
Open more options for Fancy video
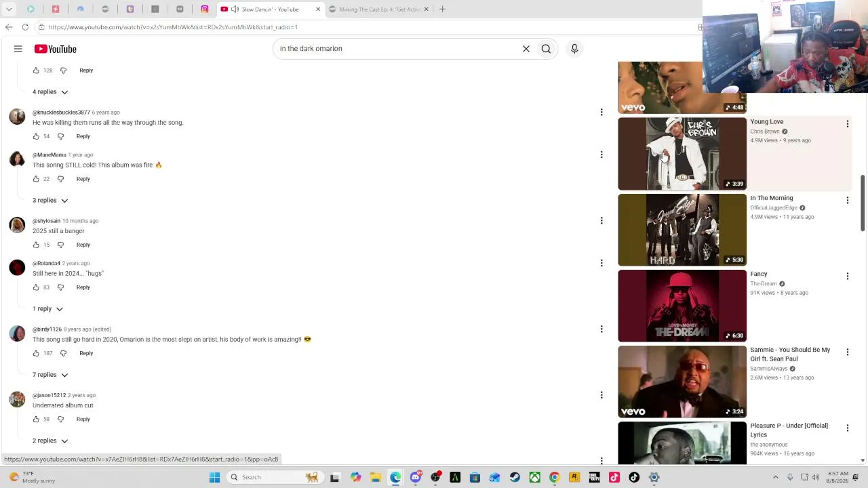click(847, 276)
